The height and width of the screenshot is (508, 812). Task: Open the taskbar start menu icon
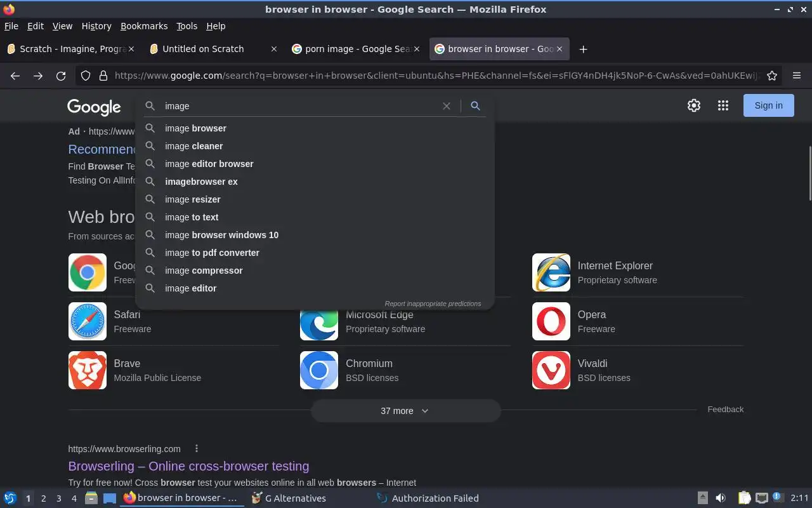[x=10, y=498]
